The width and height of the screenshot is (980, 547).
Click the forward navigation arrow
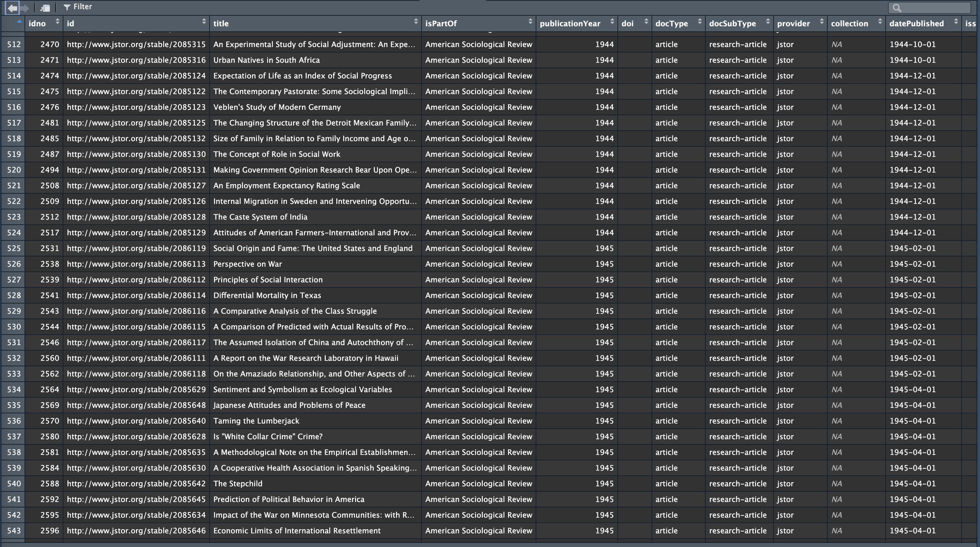click(x=25, y=8)
